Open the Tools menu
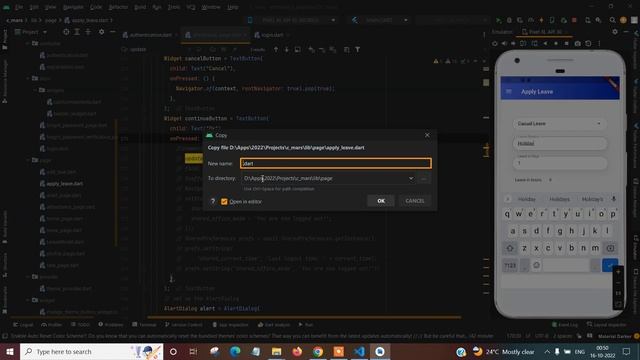Screen dimensions: 640x360 pyautogui.click(x=174, y=7)
